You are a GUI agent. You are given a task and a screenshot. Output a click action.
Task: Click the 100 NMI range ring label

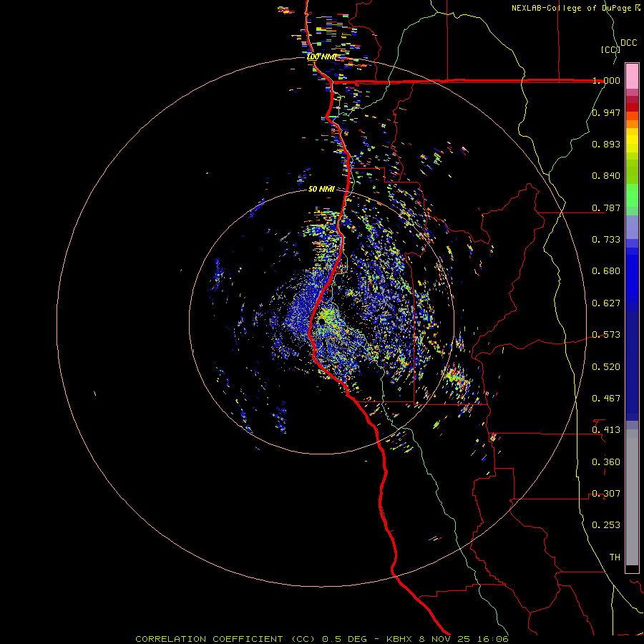323,57
